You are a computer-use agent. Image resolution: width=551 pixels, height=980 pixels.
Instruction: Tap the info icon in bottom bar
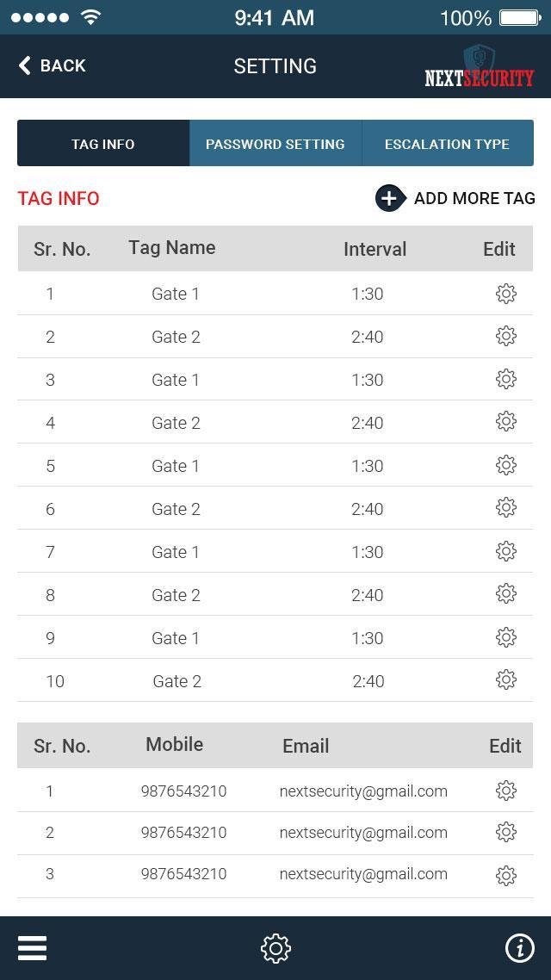[x=519, y=948]
